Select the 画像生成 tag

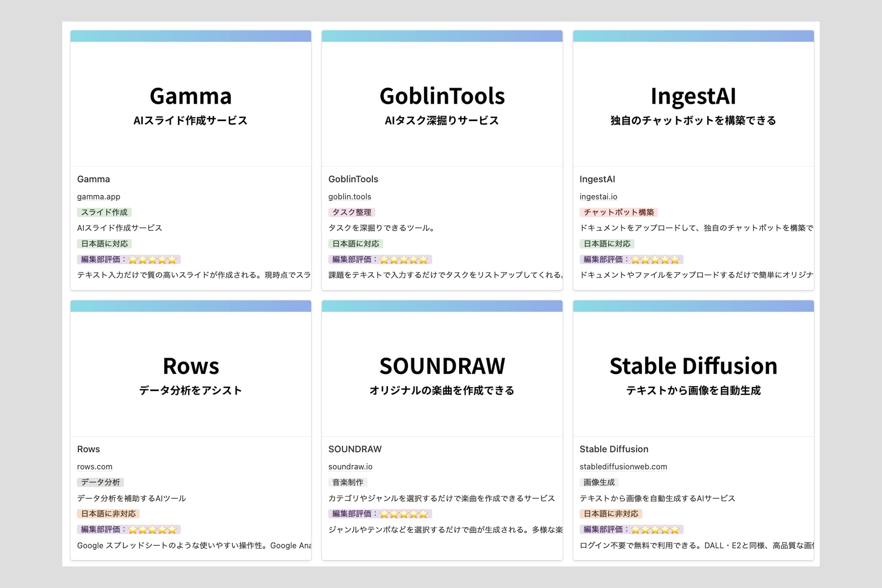click(599, 482)
